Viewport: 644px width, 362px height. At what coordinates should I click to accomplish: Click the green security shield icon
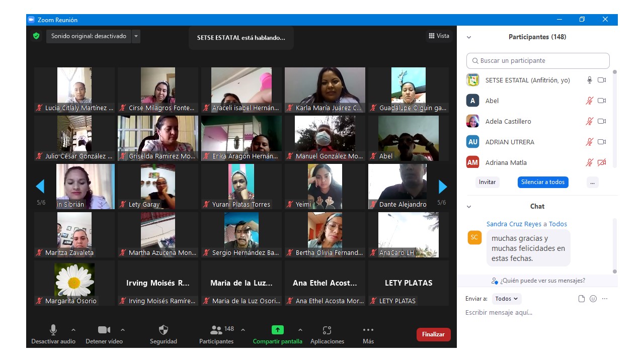[x=36, y=36]
